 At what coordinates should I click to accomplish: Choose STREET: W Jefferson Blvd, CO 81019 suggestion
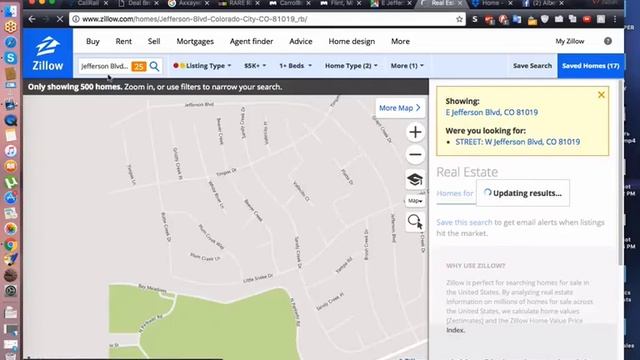pyautogui.click(x=518, y=142)
